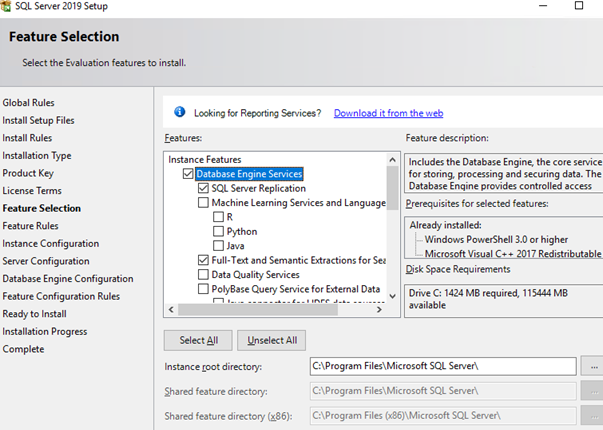Select the Product Key step

coord(28,173)
